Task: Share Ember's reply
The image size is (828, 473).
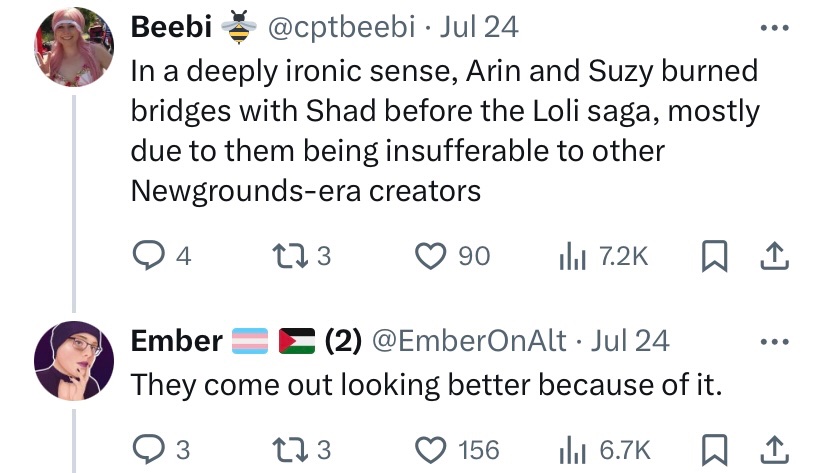Action: pos(774,450)
